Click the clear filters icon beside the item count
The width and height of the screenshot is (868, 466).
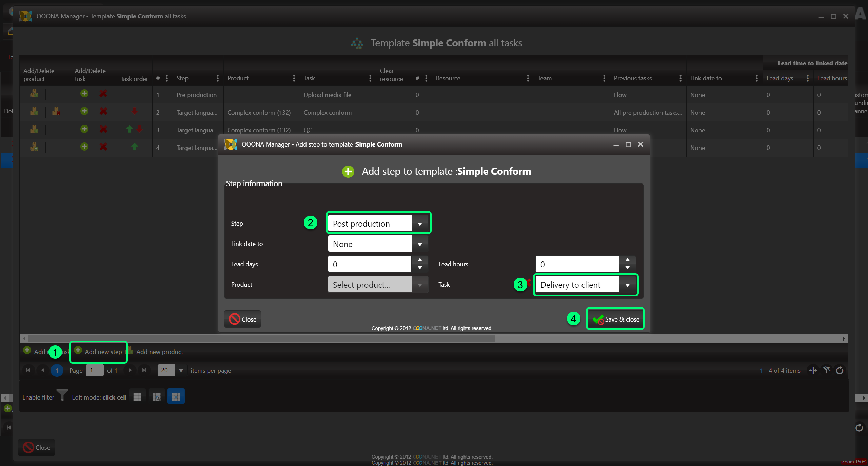pyautogui.click(x=827, y=370)
